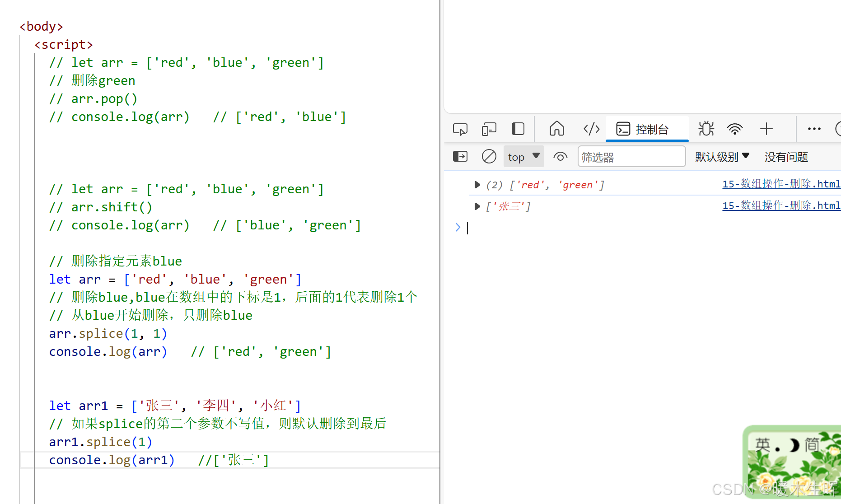
Task: Toggle device emulation mode
Action: point(489,129)
